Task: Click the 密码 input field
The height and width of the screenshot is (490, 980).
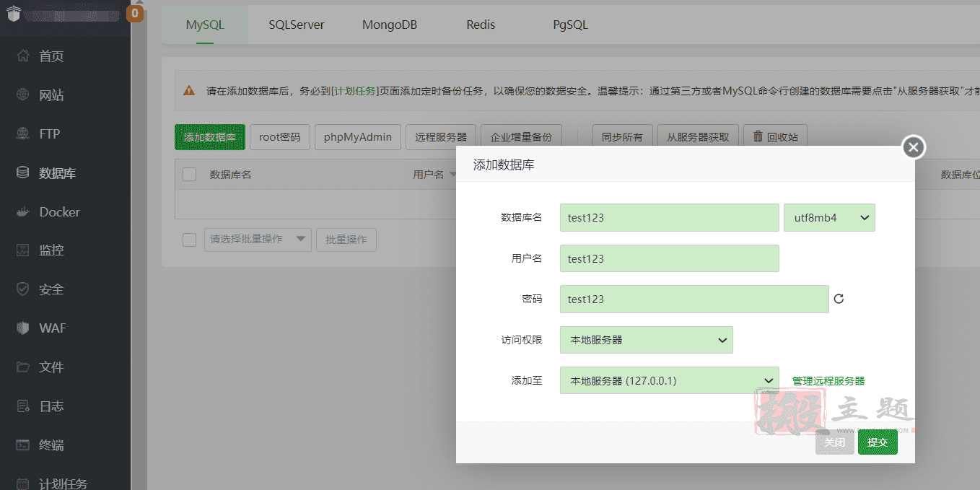Action: (x=694, y=299)
